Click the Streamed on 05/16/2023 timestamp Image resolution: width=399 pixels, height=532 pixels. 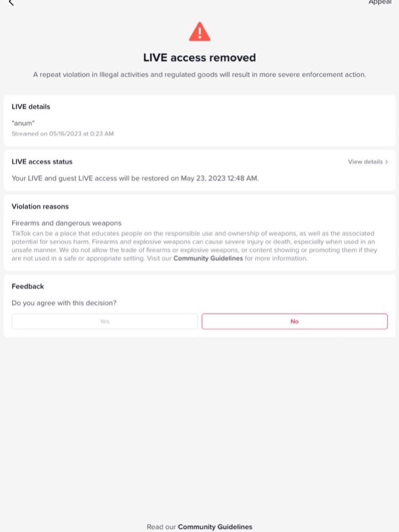[x=63, y=134]
